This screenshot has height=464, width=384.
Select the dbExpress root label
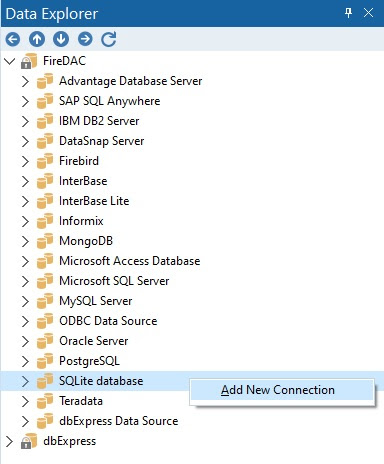click(70, 441)
